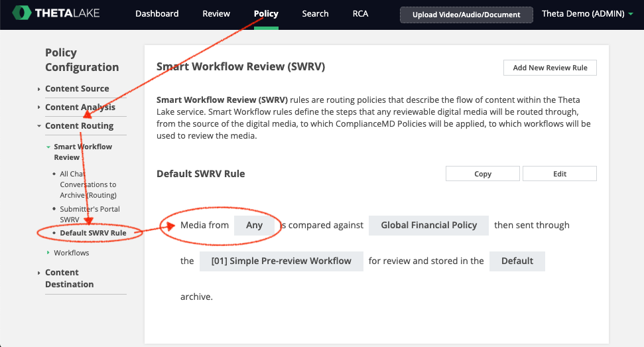Select the Policy tab
This screenshot has height=347, width=644.
266,13
